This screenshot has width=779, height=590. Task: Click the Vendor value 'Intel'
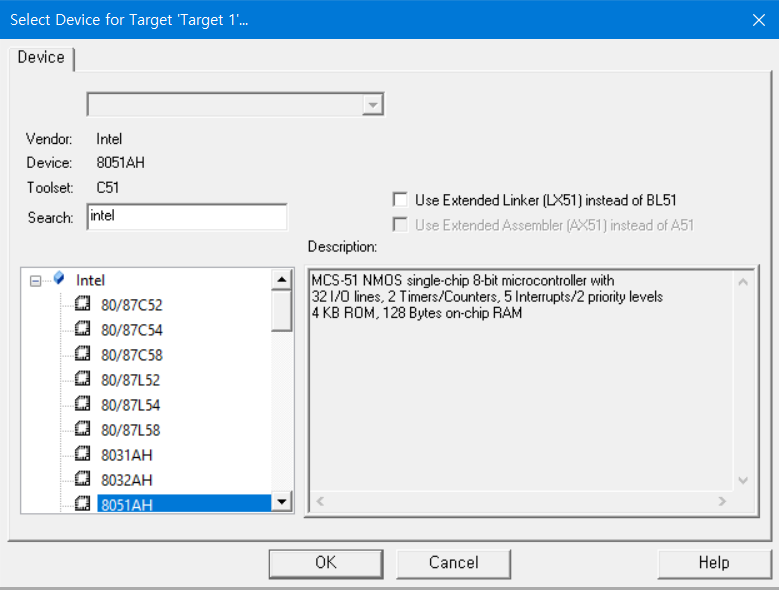point(109,139)
